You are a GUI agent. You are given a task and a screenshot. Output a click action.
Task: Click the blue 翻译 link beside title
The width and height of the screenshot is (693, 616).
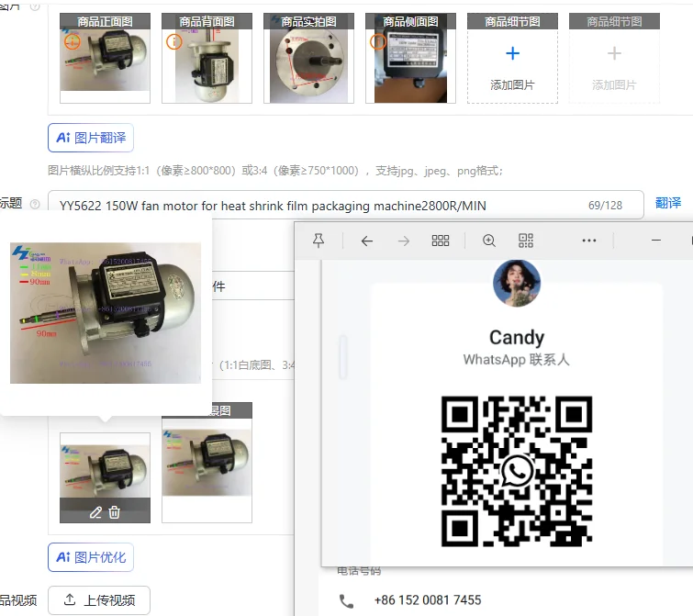click(x=668, y=203)
